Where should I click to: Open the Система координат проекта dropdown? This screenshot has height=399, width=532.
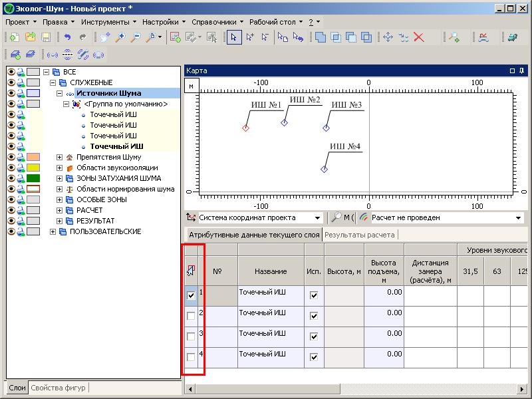click(x=318, y=217)
